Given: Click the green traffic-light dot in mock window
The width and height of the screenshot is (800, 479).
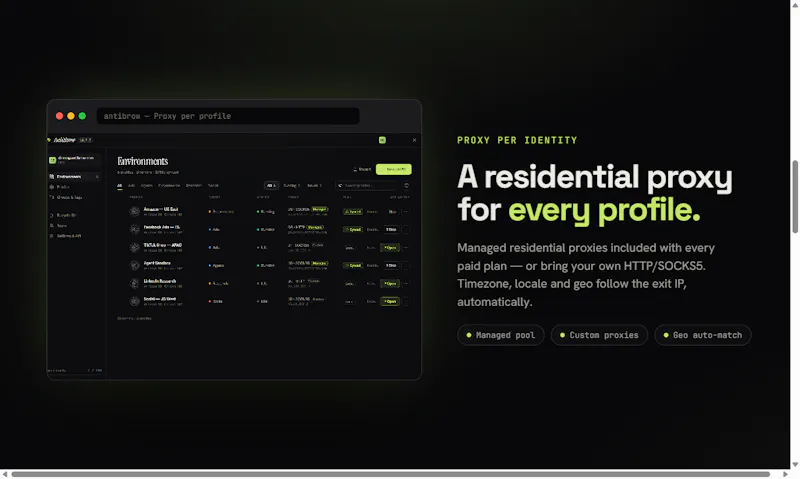Looking at the screenshot, I should (x=82, y=116).
